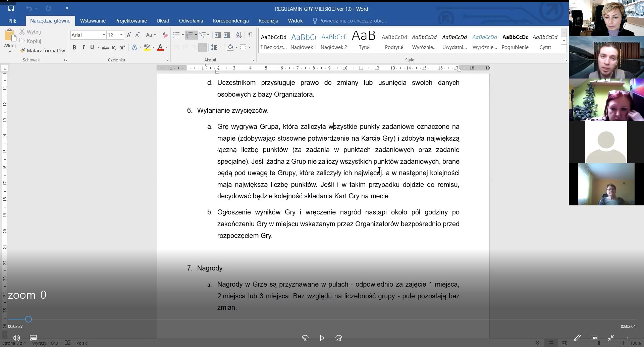Toggle superscript formatting
Image resolution: width=644 pixels, height=347 pixels.
pyautogui.click(x=122, y=48)
